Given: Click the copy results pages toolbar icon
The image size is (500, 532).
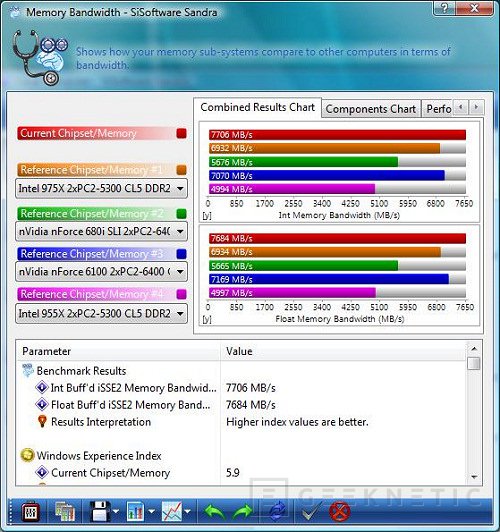Looking at the screenshot, I should [65, 512].
